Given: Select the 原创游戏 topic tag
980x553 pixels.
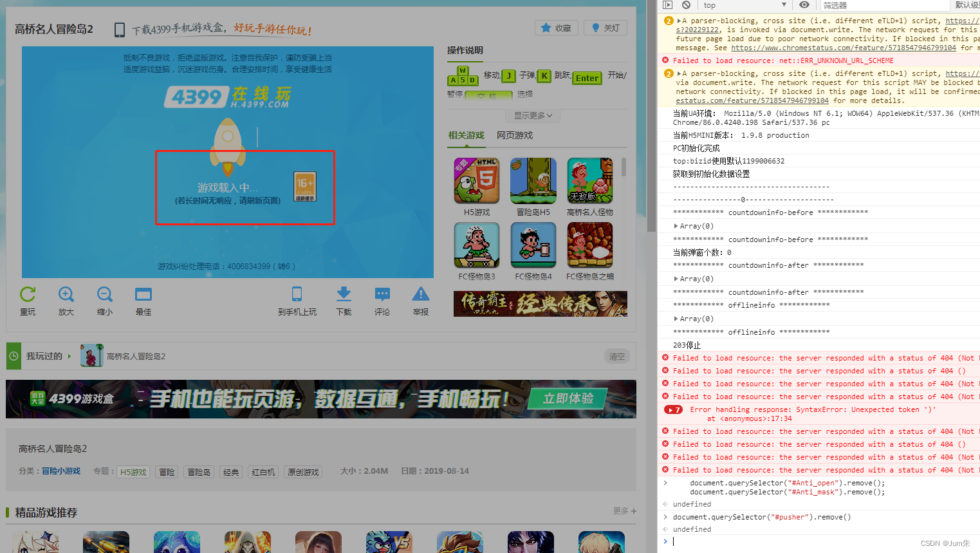Looking at the screenshot, I should (x=303, y=472).
